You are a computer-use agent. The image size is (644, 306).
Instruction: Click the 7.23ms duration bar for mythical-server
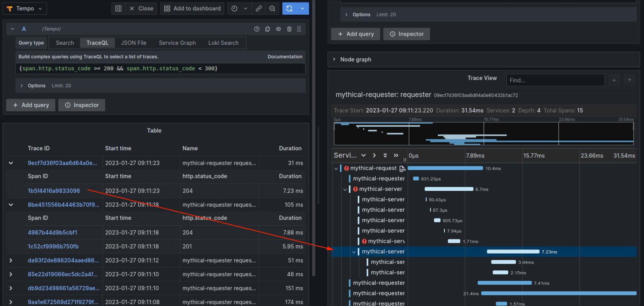(x=513, y=252)
